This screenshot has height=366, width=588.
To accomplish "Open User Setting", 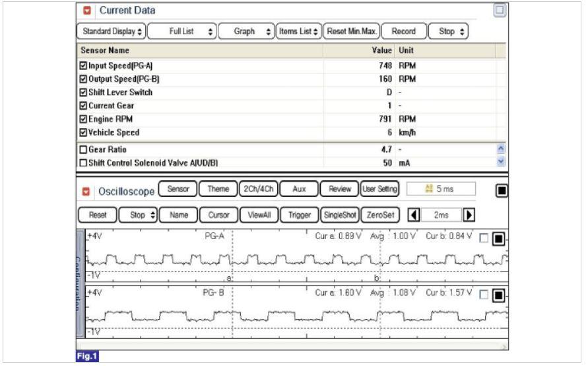I will [x=379, y=189].
